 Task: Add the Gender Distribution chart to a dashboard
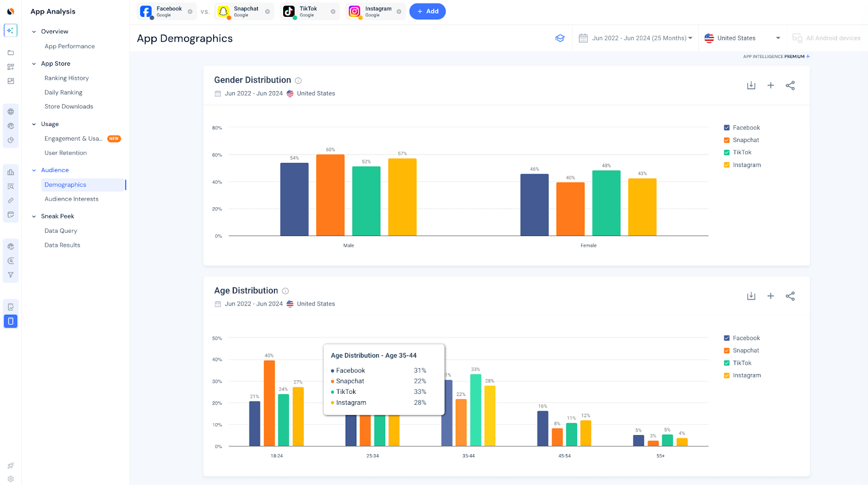770,86
